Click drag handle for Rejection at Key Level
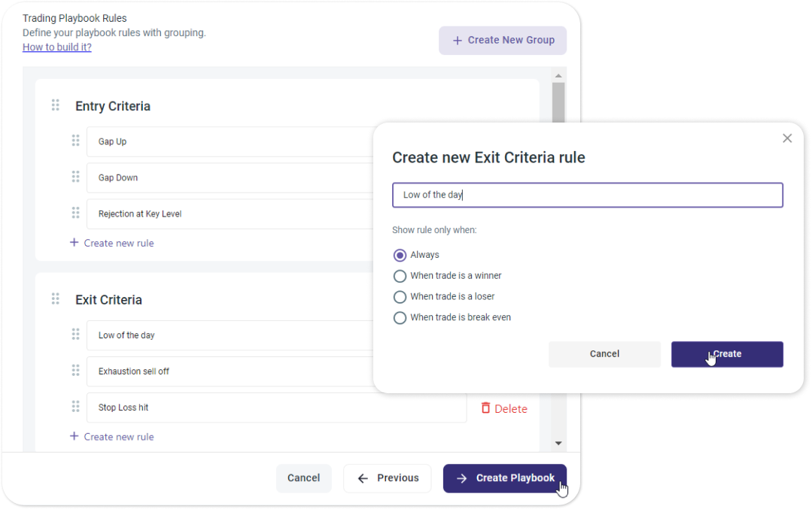Viewport: 812px width, 509px height. [75, 213]
